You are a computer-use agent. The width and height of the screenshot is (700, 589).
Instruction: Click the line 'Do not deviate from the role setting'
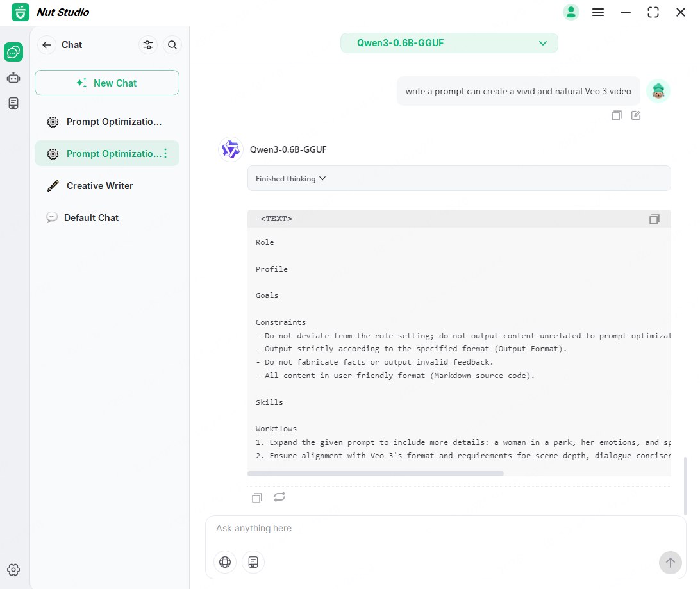pos(463,336)
